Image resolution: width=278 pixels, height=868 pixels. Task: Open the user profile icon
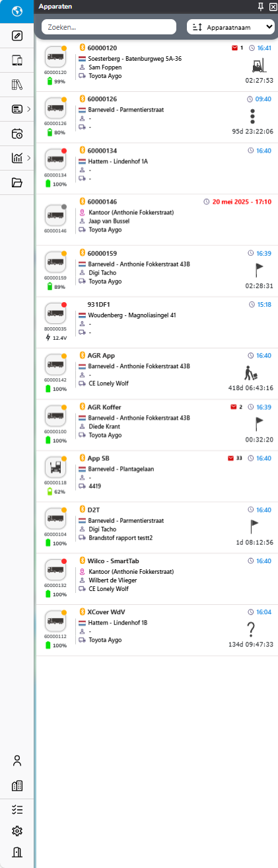click(17, 761)
